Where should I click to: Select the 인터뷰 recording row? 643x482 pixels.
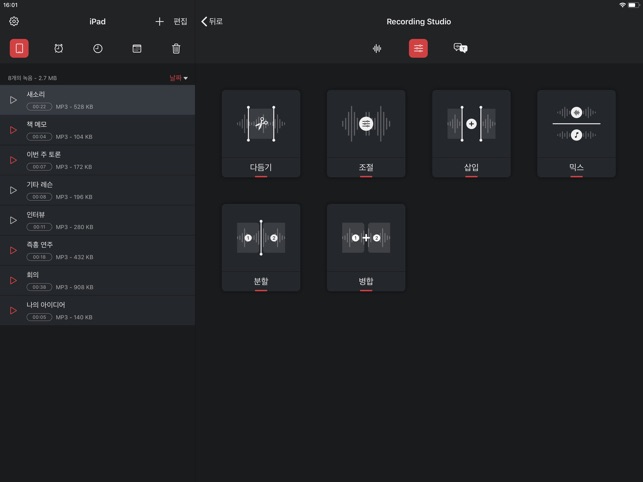pos(100,220)
